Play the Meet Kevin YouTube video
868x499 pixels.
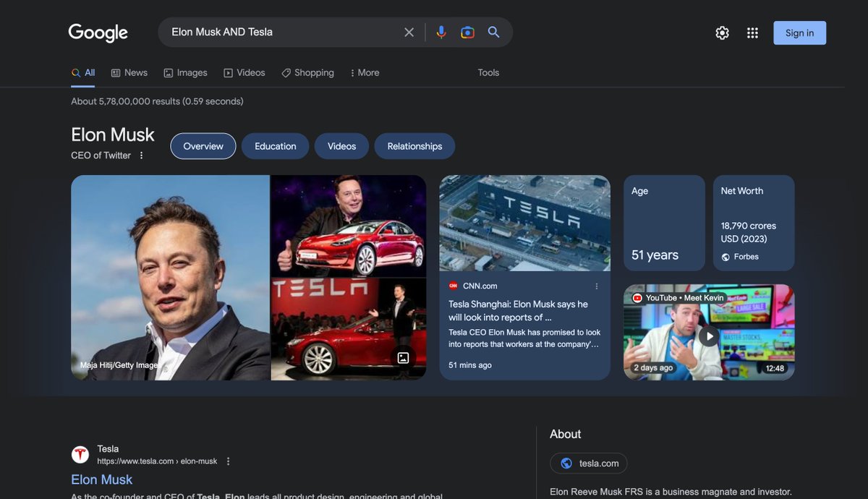pyautogui.click(x=709, y=336)
